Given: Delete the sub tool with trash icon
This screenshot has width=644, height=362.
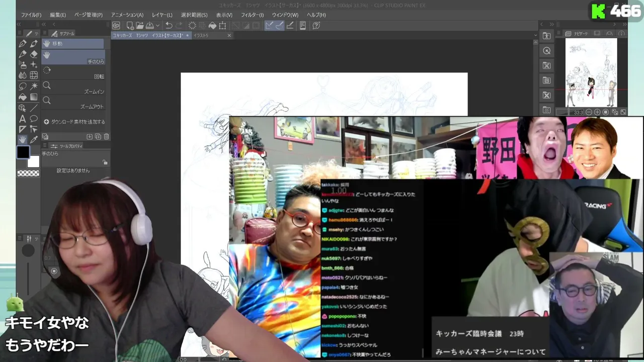Looking at the screenshot, I should (x=106, y=136).
